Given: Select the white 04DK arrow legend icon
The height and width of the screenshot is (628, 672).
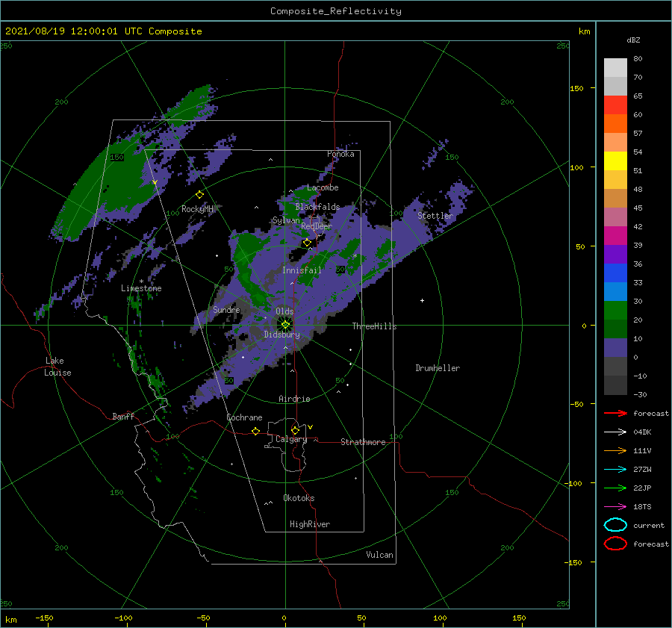Looking at the screenshot, I should pos(615,432).
